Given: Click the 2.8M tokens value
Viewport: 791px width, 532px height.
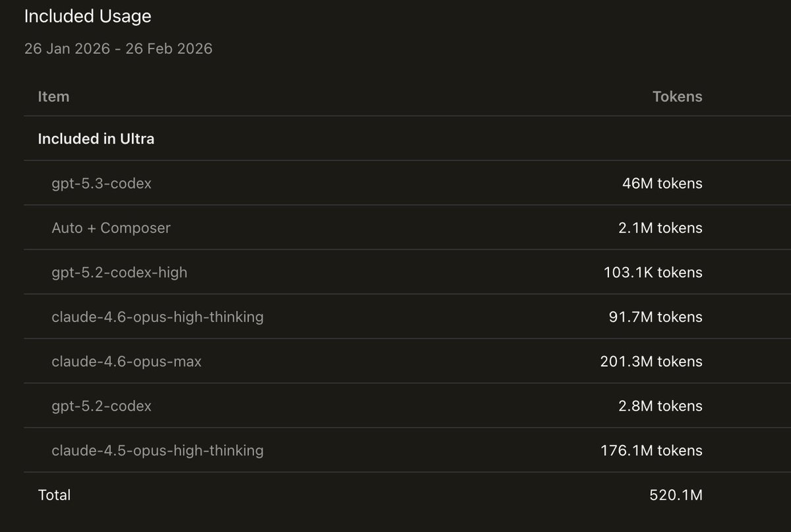Looking at the screenshot, I should pos(660,405).
